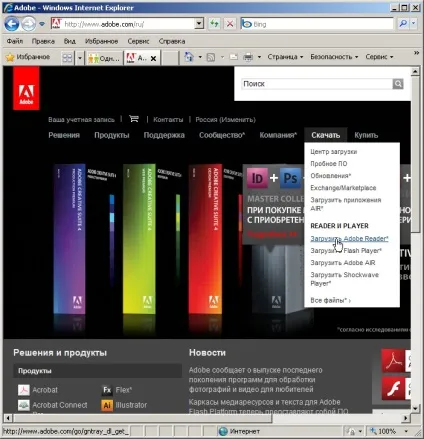Click the Refresh page icon

coord(214,24)
